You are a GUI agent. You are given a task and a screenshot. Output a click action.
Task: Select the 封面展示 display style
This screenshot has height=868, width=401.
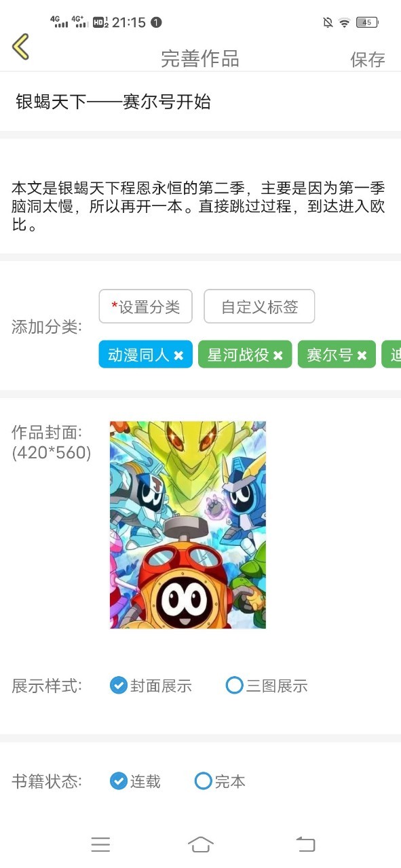(x=151, y=686)
